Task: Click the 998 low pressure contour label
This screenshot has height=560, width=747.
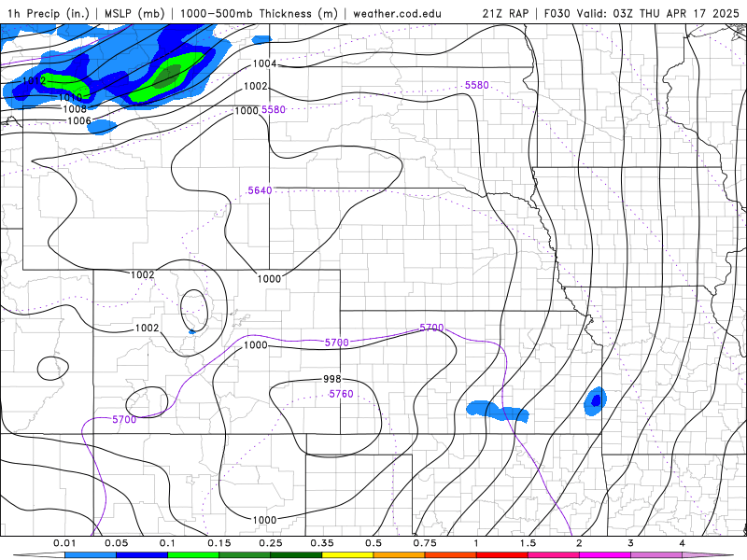Action: point(332,379)
